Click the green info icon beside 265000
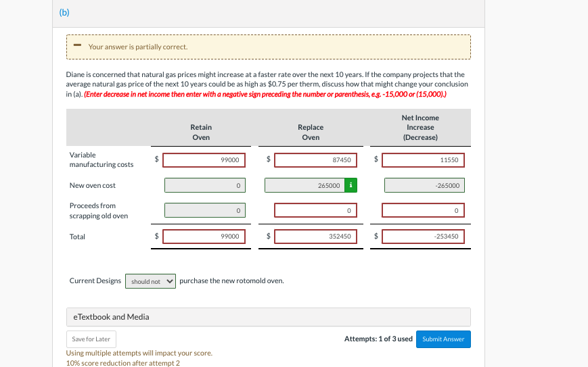588x367 pixels. point(350,185)
